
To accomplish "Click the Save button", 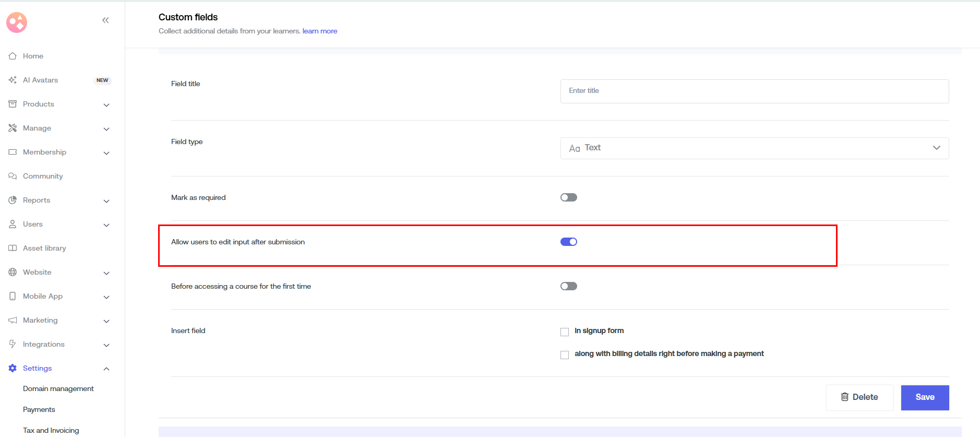I will [924, 397].
